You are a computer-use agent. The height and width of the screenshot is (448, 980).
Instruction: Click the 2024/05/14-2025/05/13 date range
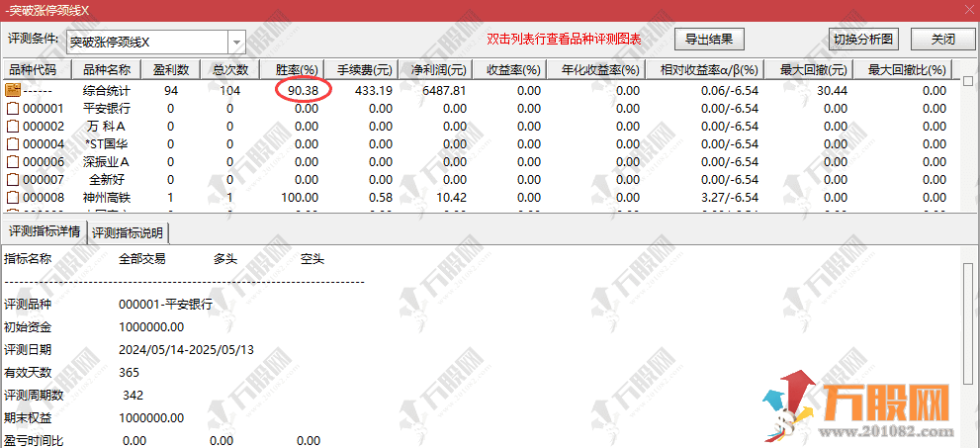point(186,350)
